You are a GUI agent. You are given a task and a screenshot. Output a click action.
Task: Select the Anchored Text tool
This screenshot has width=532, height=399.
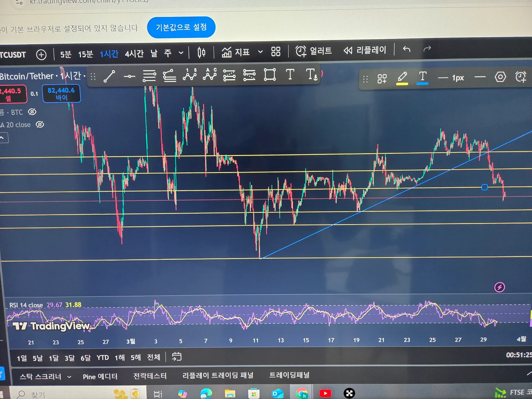(x=311, y=74)
